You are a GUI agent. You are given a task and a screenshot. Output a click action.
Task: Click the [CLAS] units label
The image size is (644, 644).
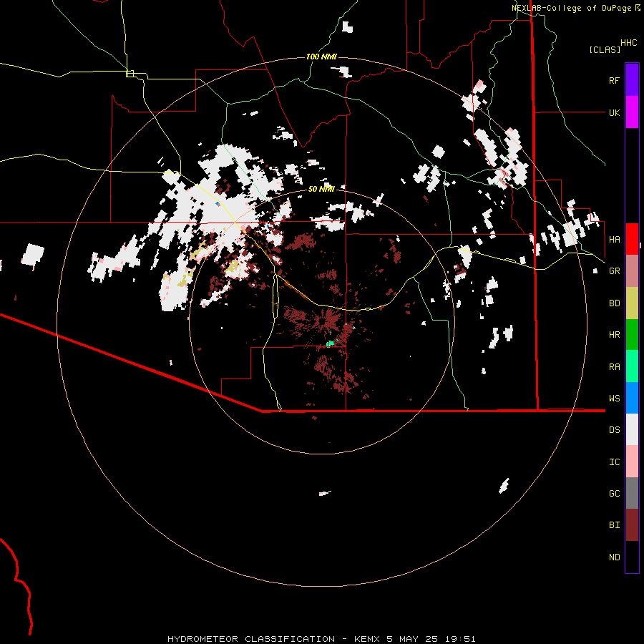click(x=605, y=49)
